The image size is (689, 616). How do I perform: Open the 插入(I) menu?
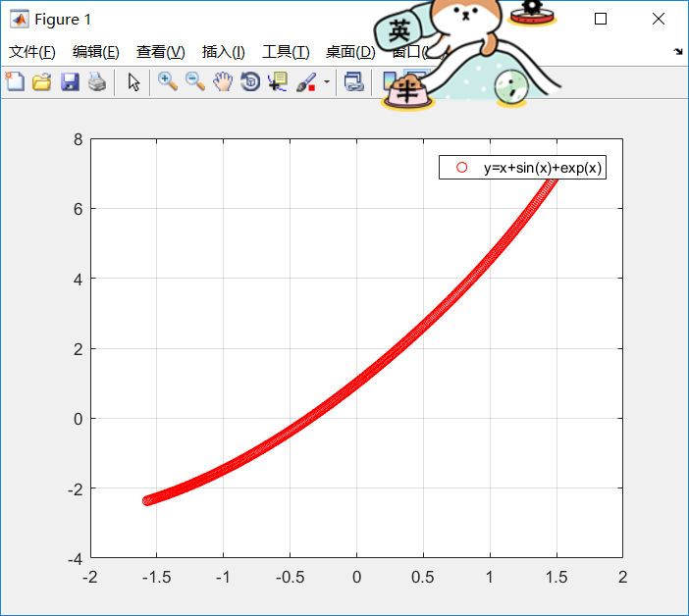click(223, 52)
